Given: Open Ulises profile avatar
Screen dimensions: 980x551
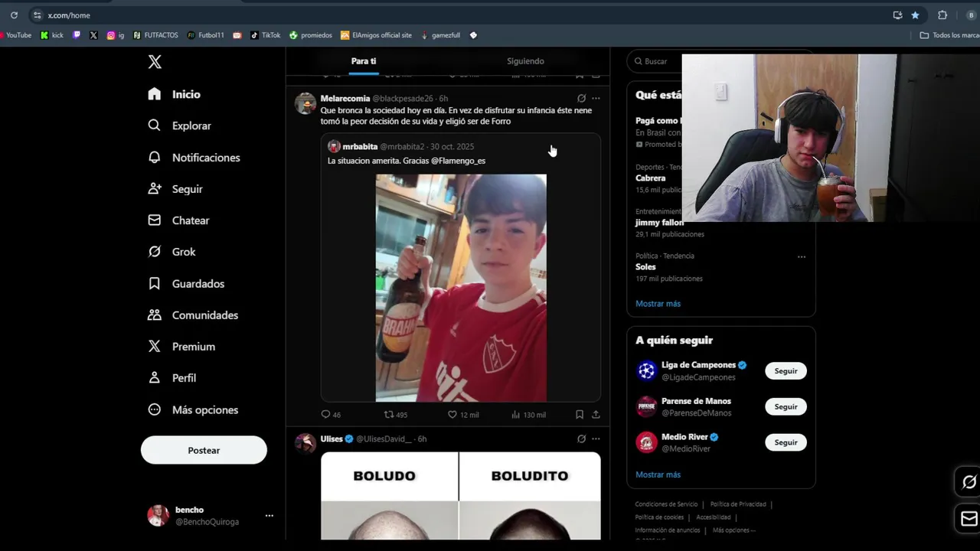Looking at the screenshot, I should click(x=305, y=443).
